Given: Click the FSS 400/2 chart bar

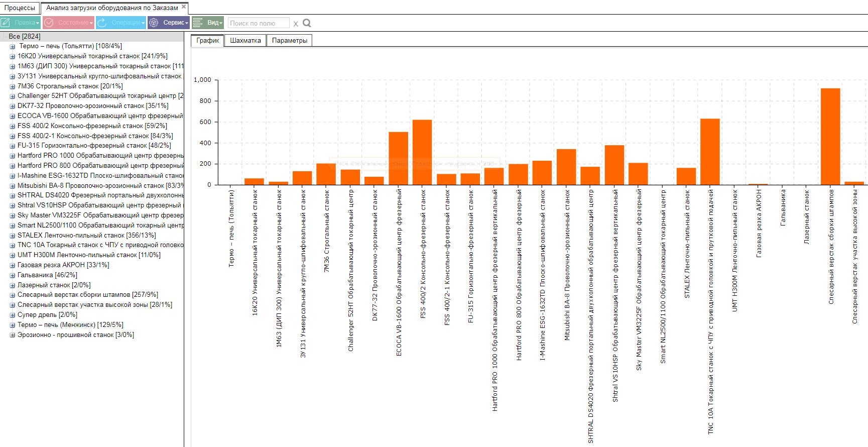Looking at the screenshot, I should (422, 152).
